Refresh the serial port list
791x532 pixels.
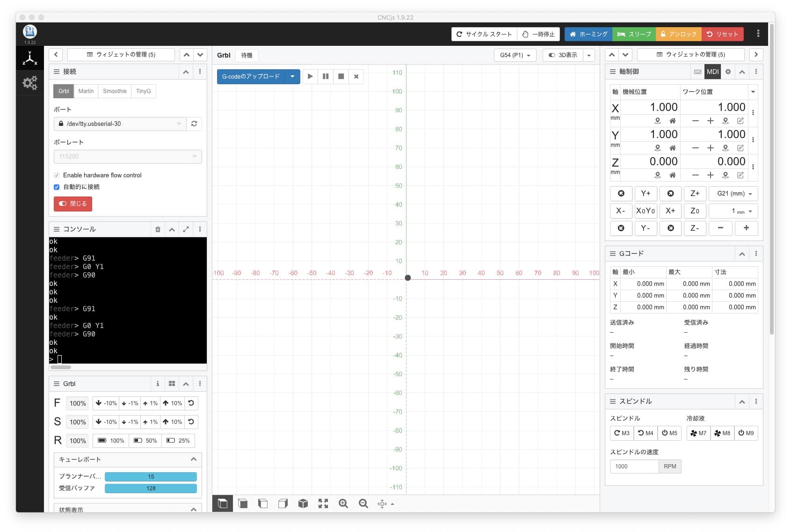click(194, 124)
